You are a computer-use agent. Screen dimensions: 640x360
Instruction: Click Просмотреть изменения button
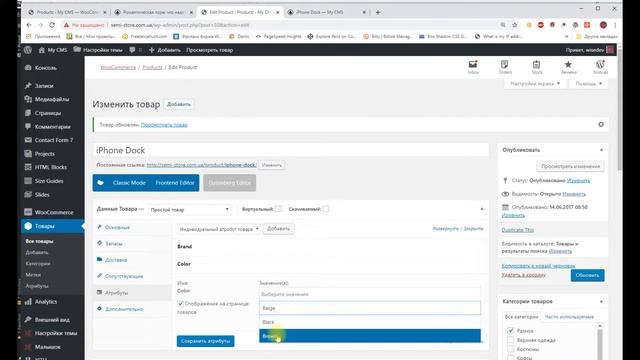click(x=570, y=166)
